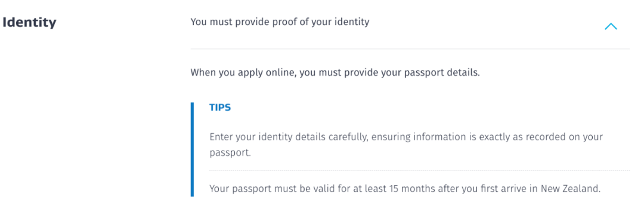Viewport: 644px width, 218px height.
Task: Click the blue 'TIPS' label
Action: pyautogui.click(x=220, y=108)
